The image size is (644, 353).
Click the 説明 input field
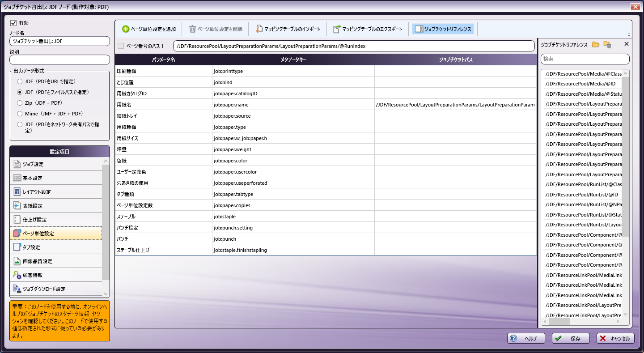59,60
